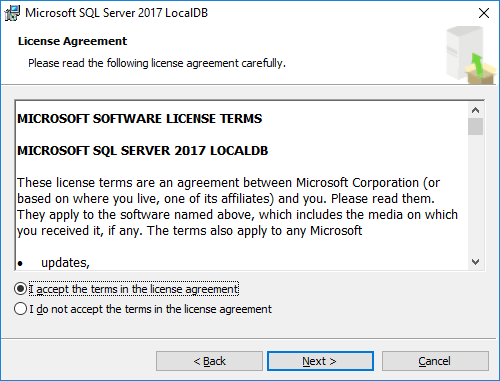500x381 pixels.
Task: Choose 'I do not accept the terms' option
Action: (x=20, y=309)
